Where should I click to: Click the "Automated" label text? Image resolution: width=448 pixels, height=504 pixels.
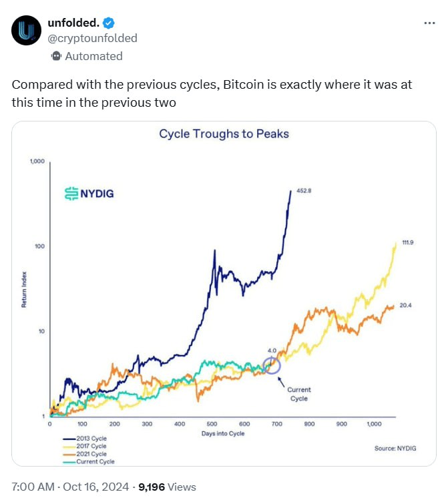point(93,56)
